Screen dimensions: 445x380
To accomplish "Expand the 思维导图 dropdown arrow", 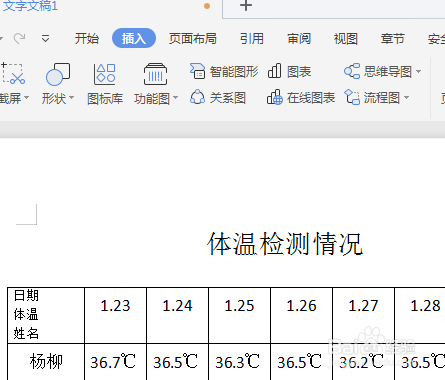I will pyautogui.click(x=418, y=71).
